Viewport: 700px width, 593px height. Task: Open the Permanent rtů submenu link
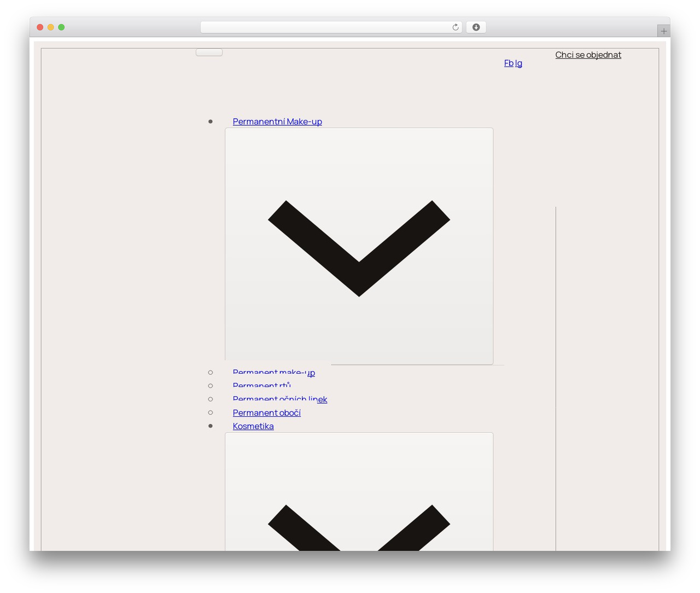262,386
